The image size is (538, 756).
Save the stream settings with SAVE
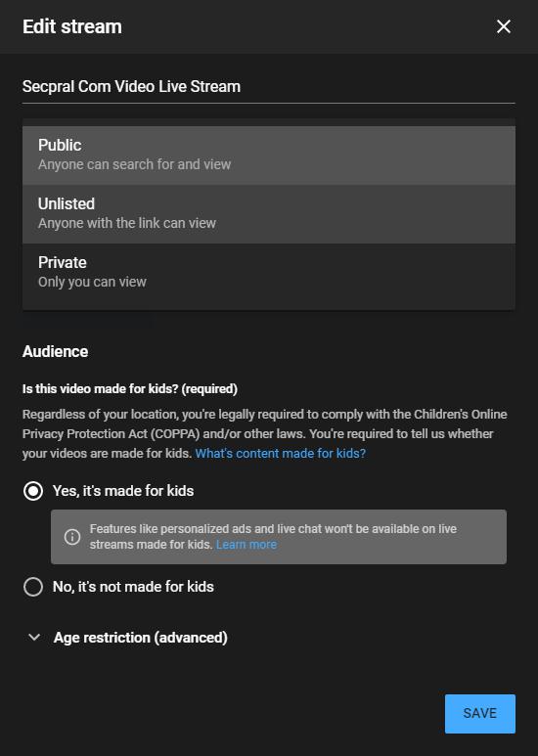point(479,714)
